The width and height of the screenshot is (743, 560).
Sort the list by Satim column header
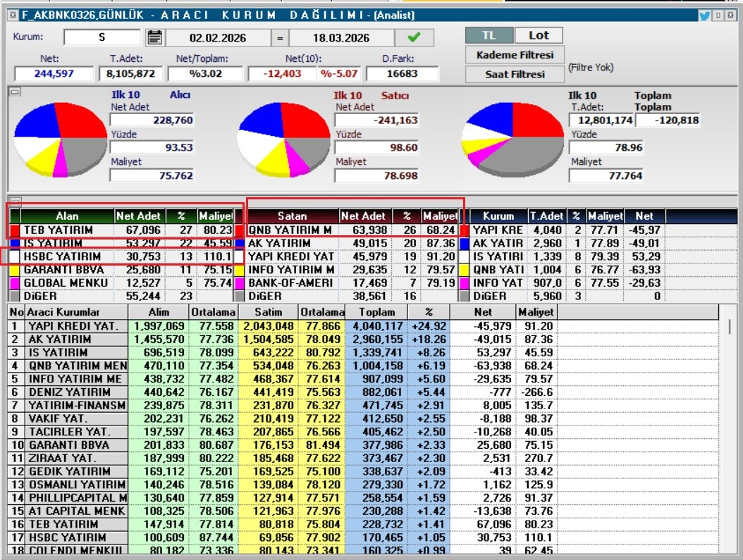pyautogui.click(x=269, y=312)
